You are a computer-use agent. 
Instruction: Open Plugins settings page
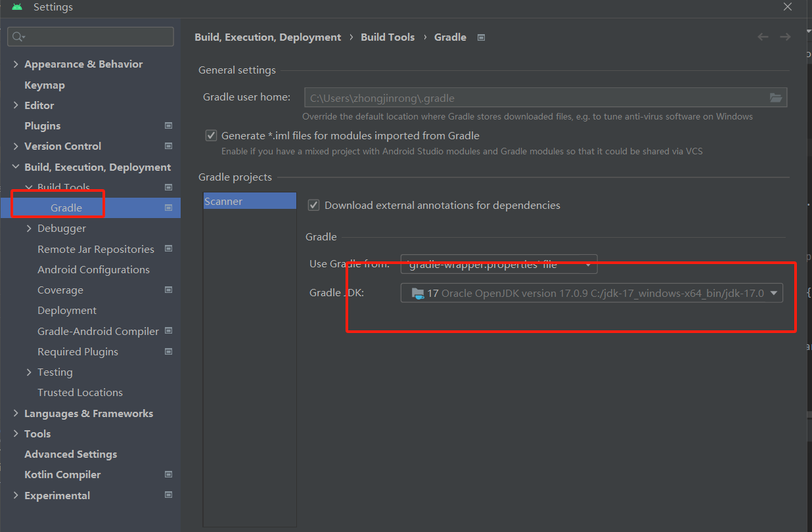(x=43, y=125)
